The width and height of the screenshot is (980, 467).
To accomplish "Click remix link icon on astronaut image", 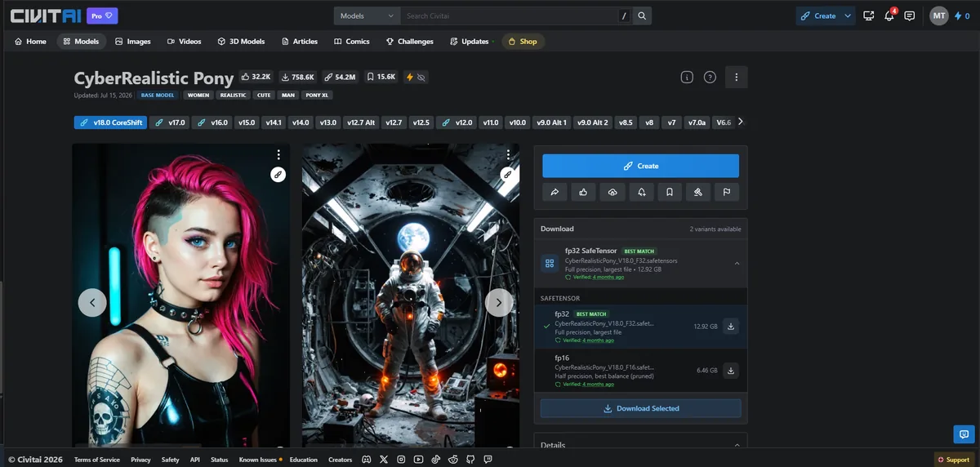I will tap(507, 174).
